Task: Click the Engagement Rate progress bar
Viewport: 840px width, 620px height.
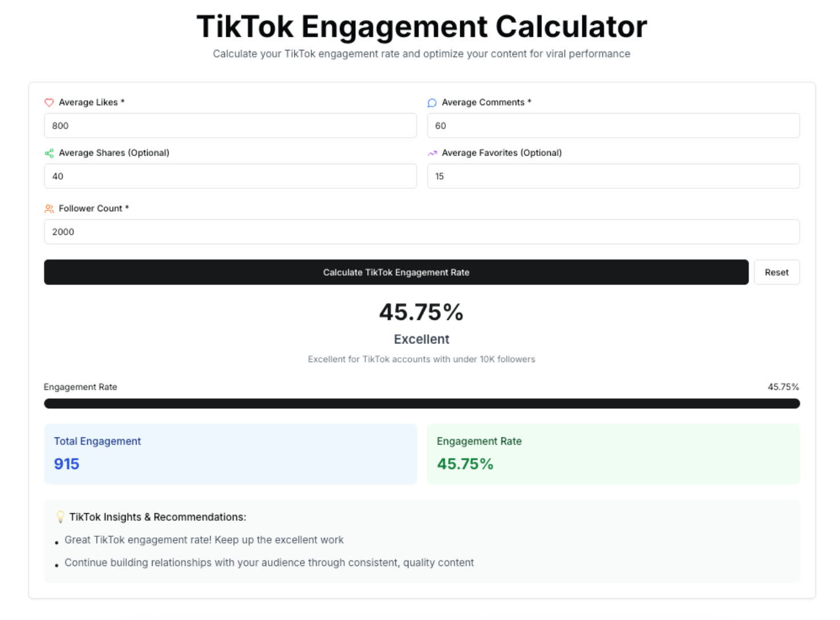Action: (x=421, y=404)
